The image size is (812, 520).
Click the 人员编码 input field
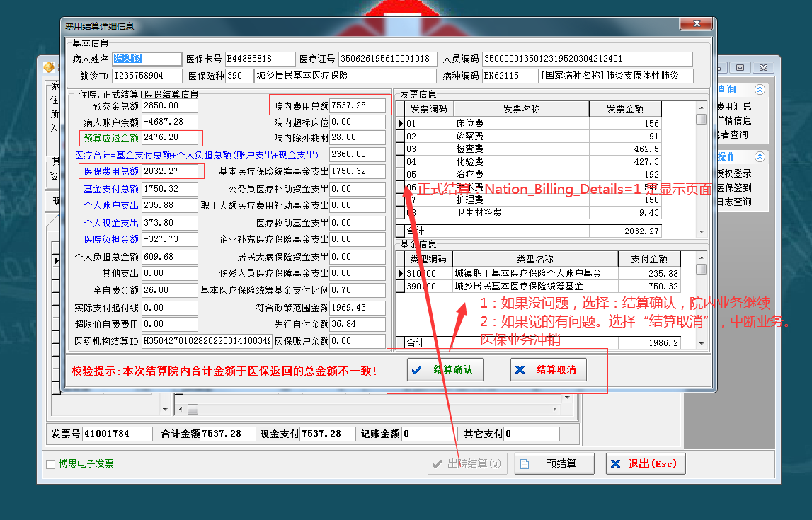[x=588, y=59]
